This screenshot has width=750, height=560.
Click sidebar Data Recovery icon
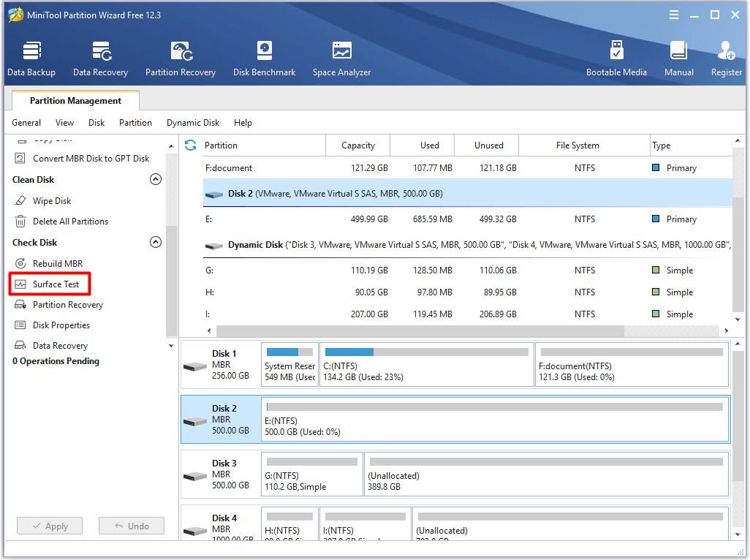coord(20,345)
